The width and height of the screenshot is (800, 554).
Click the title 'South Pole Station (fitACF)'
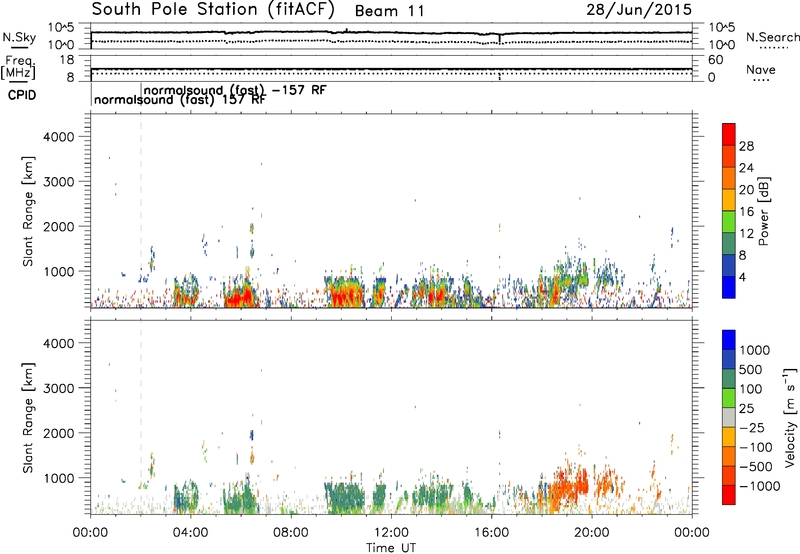[x=213, y=10]
